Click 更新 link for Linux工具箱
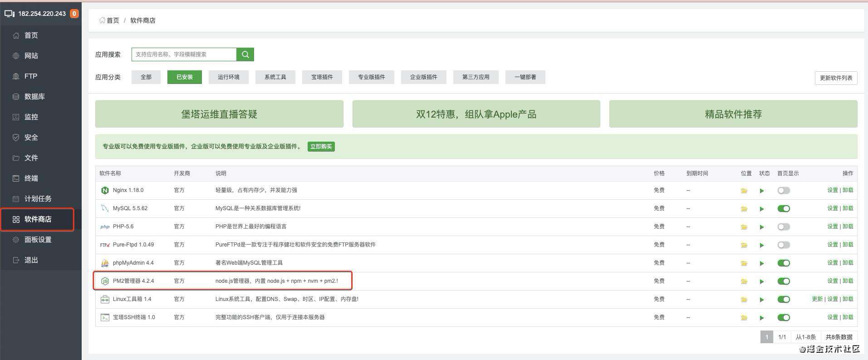 pyautogui.click(x=817, y=299)
